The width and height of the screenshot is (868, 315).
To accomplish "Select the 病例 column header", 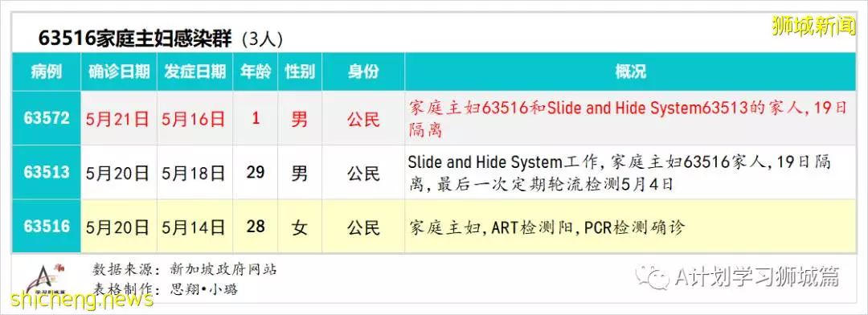I will (47, 72).
